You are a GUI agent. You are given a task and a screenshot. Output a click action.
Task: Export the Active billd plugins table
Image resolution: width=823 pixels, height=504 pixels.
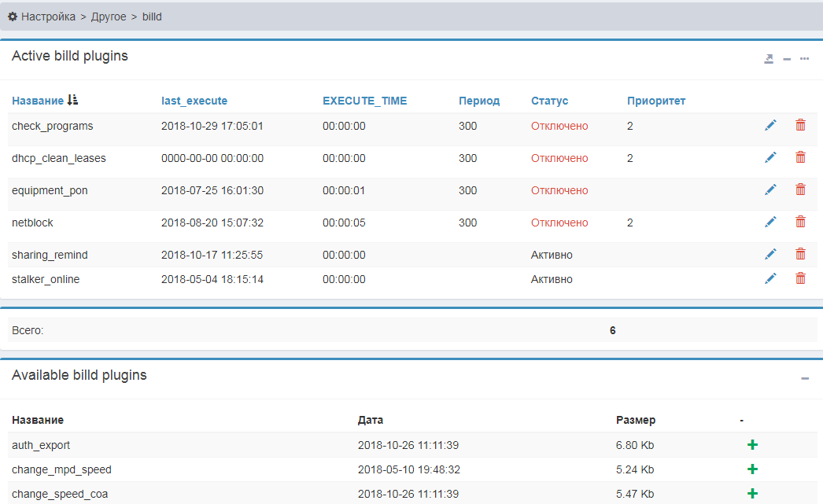click(x=769, y=59)
